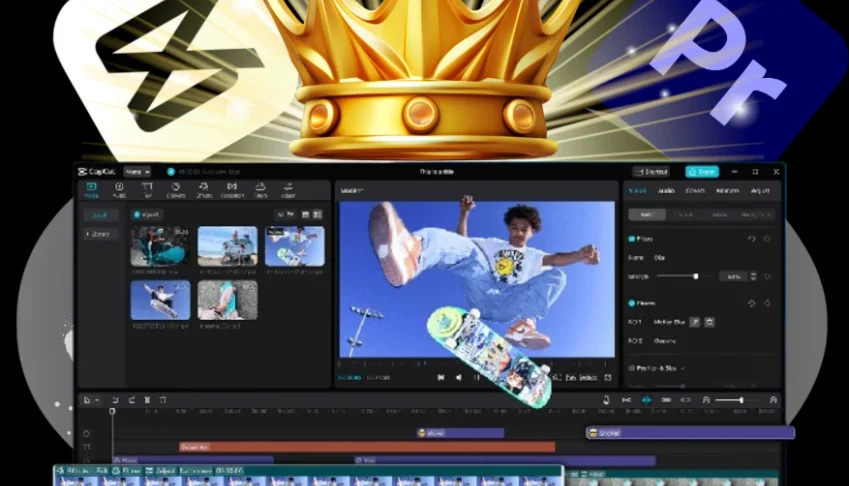Click the Import button
This screenshot has height=486, width=849.
point(147,215)
